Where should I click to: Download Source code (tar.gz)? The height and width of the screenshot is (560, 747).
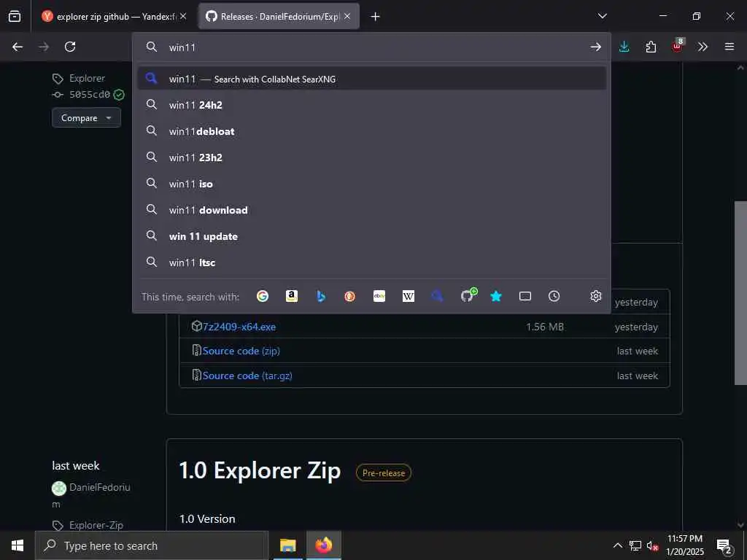(x=247, y=376)
